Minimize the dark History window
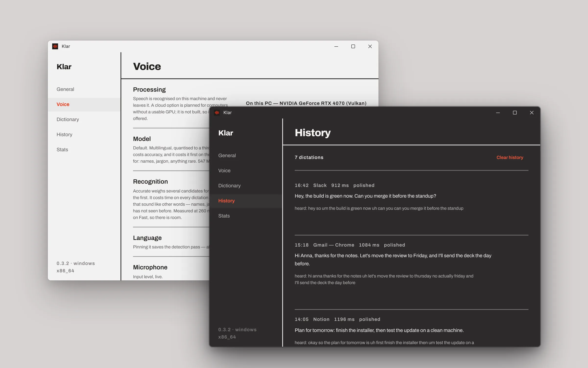 (x=498, y=113)
